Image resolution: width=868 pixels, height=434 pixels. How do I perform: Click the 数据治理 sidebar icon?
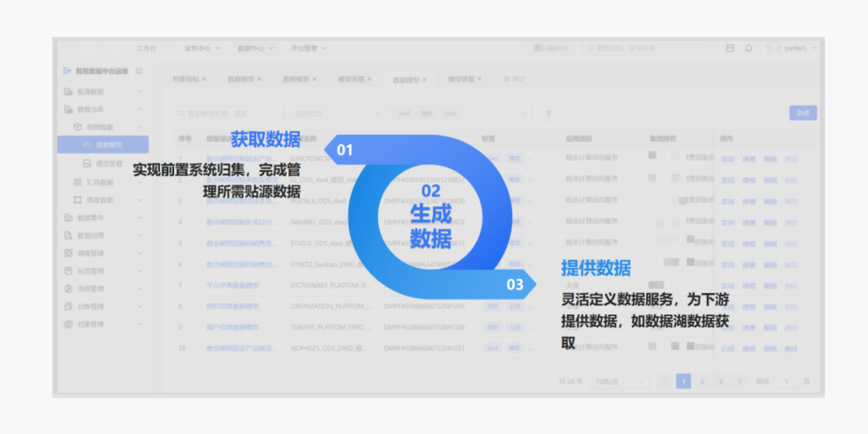tap(68, 235)
